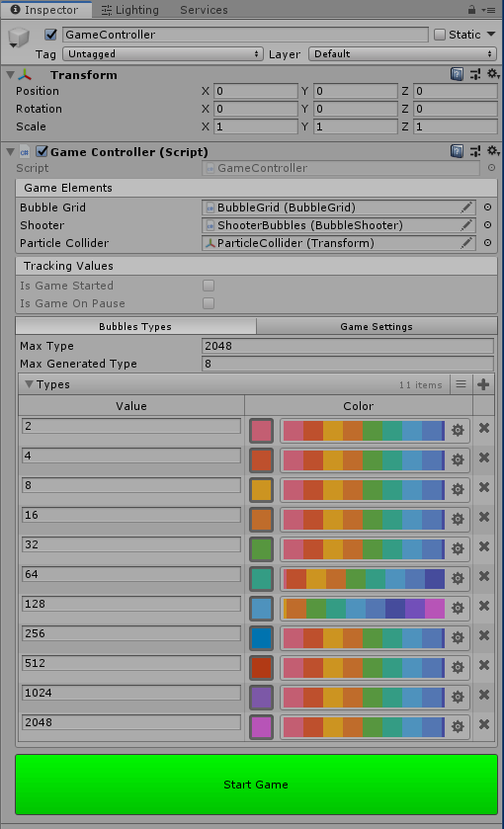Open object picker for Particle Collider
Image resolution: width=504 pixels, height=829 pixels.
tap(487, 243)
